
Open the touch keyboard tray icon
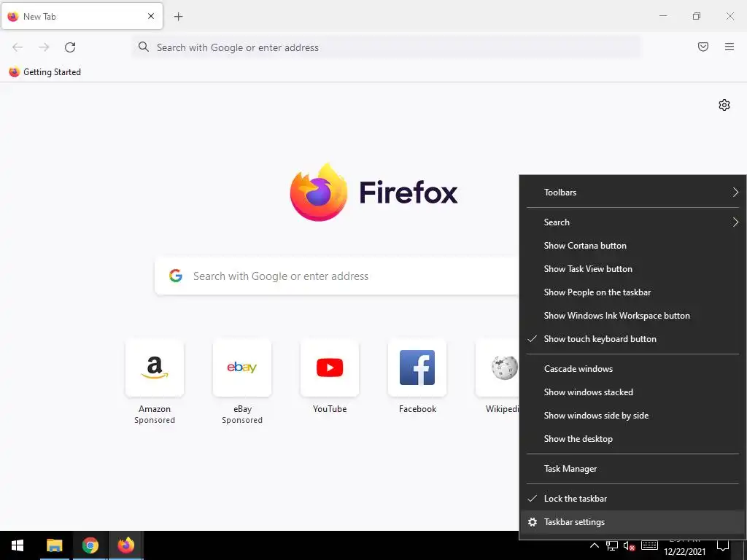tap(649, 545)
